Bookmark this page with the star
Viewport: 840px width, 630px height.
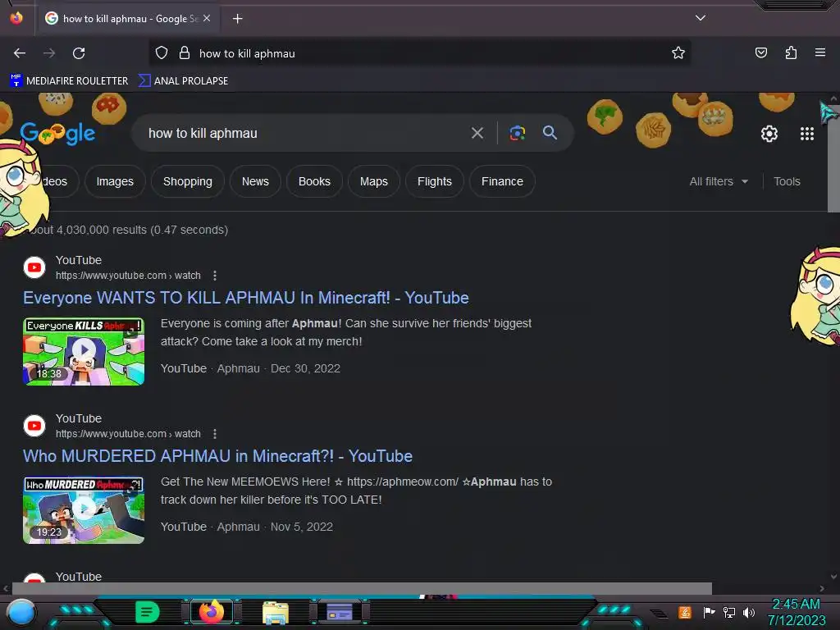point(678,53)
